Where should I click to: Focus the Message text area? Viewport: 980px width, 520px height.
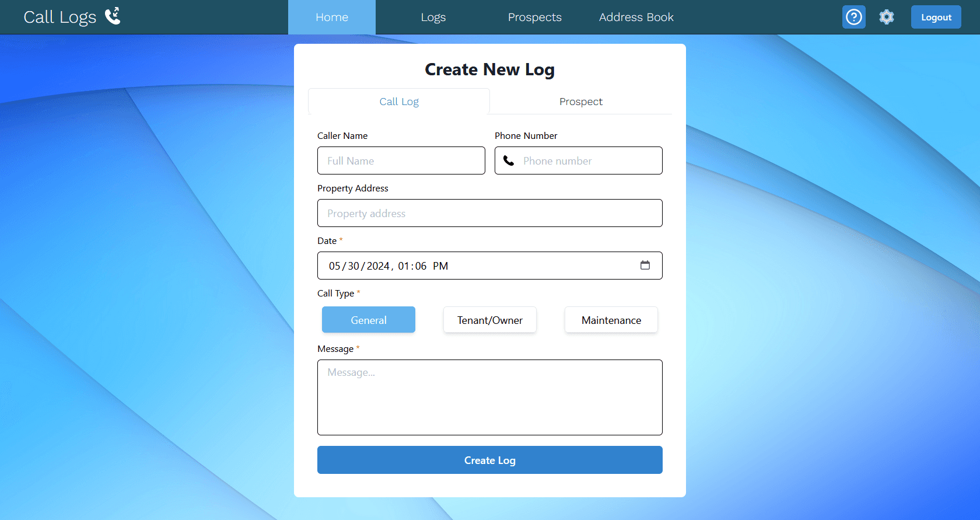click(x=490, y=397)
